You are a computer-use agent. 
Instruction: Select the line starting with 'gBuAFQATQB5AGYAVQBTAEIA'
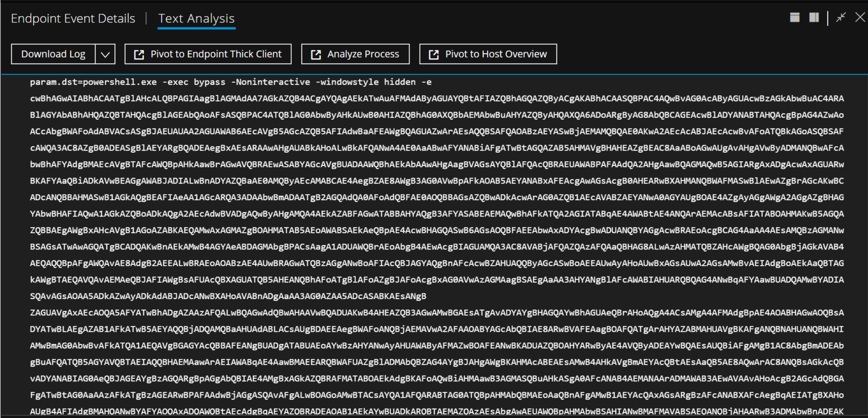[x=437, y=362]
